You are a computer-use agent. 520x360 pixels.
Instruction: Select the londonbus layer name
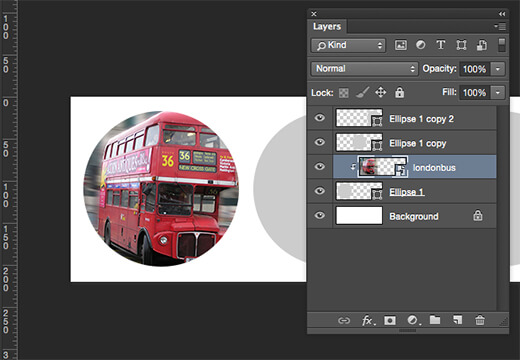[x=434, y=168]
